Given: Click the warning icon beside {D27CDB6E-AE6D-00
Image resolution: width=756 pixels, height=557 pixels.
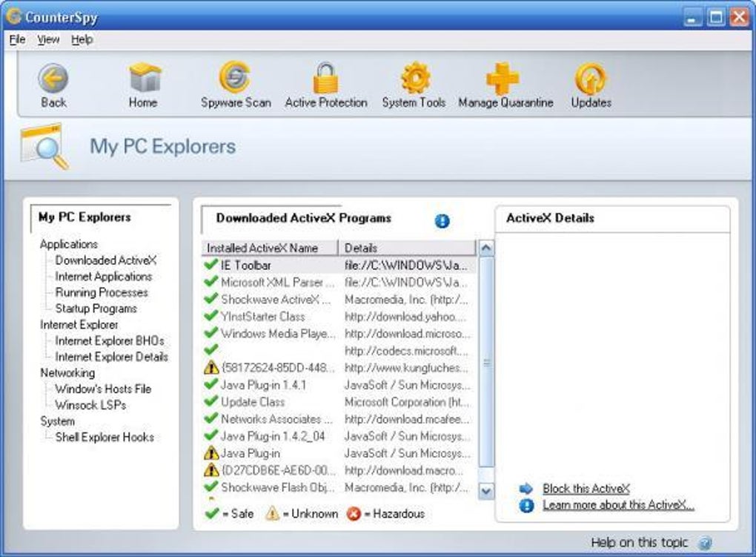Looking at the screenshot, I should click(211, 470).
